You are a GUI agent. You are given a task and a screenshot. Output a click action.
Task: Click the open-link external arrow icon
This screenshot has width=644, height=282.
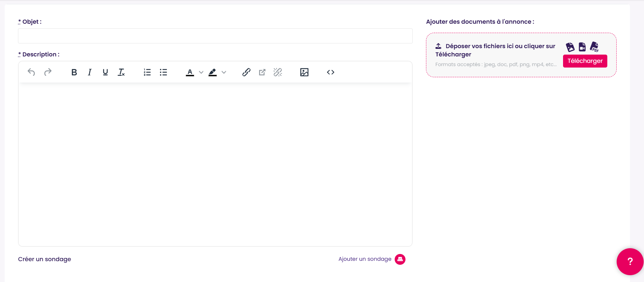[262, 72]
